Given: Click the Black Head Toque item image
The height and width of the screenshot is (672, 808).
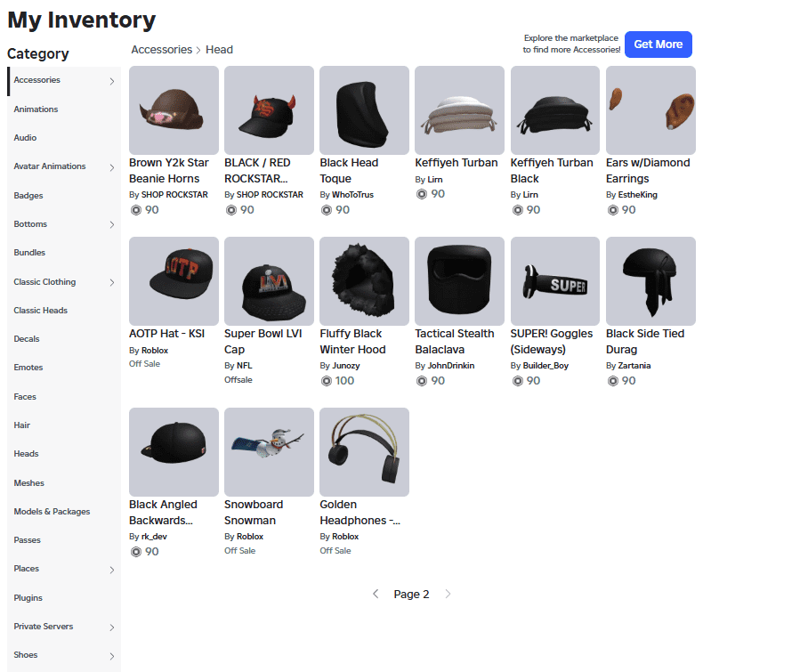Looking at the screenshot, I should point(364,110).
